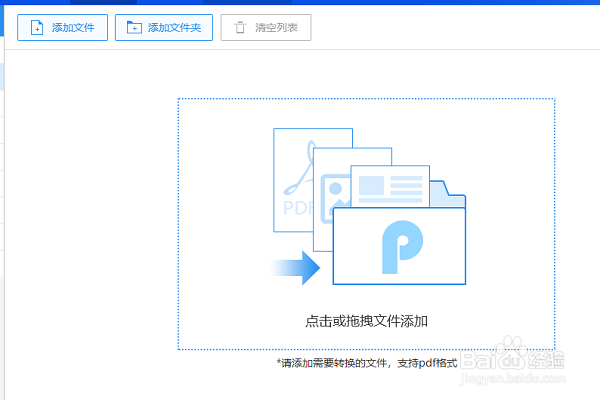This screenshot has height=400, width=600.
Task: Click the add-folder icon
Action: [134, 28]
